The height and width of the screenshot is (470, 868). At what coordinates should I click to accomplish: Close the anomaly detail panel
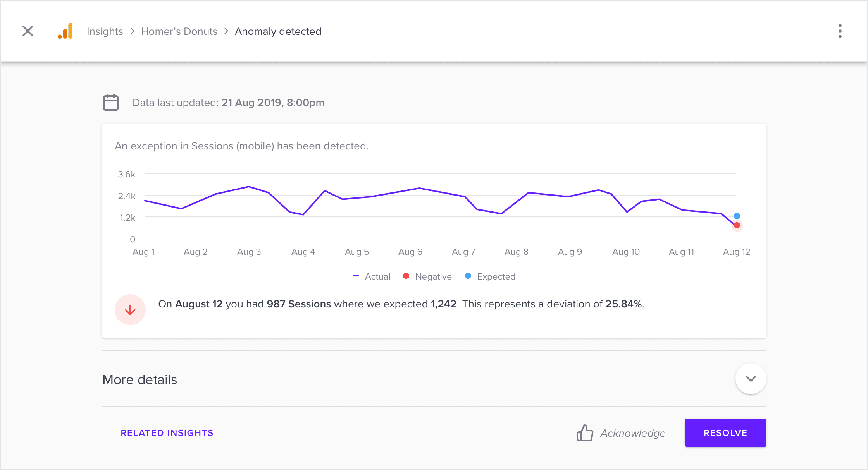(x=28, y=31)
